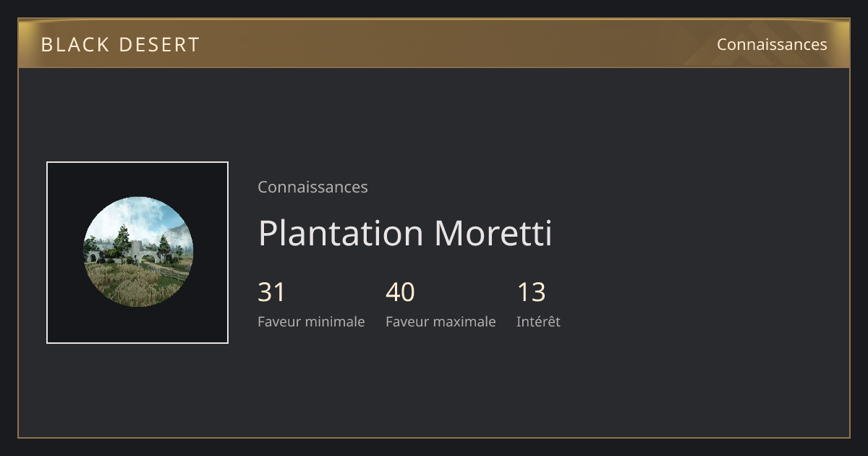Screen dimensions: 868x456
Task: Click the Faveur minimale label
Action: [311, 321]
